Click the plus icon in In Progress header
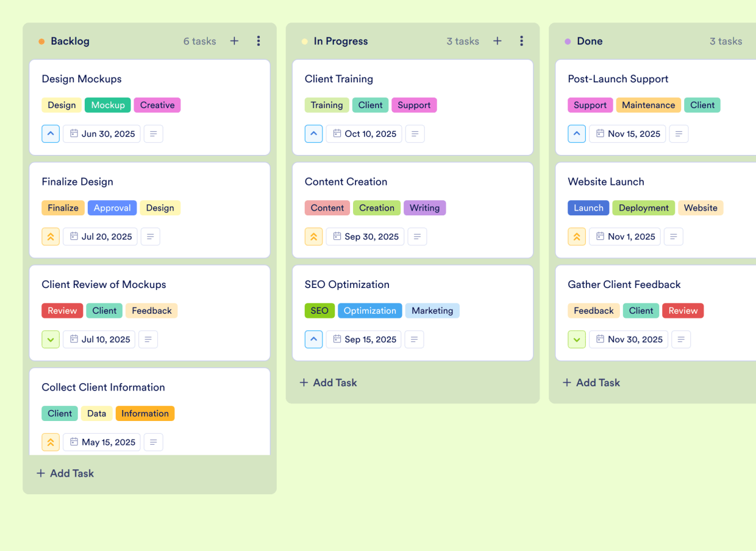Screen dimensions: 756x551 click(497, 41)
